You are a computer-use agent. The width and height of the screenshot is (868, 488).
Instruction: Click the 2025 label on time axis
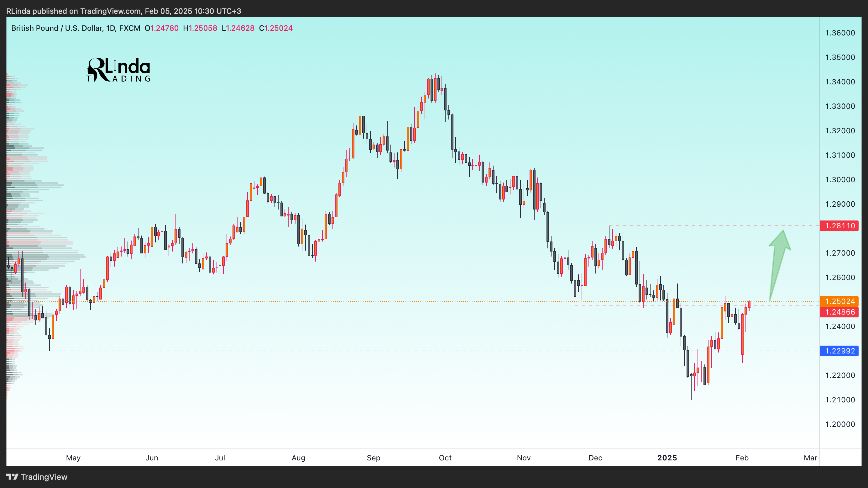[667, 458]
